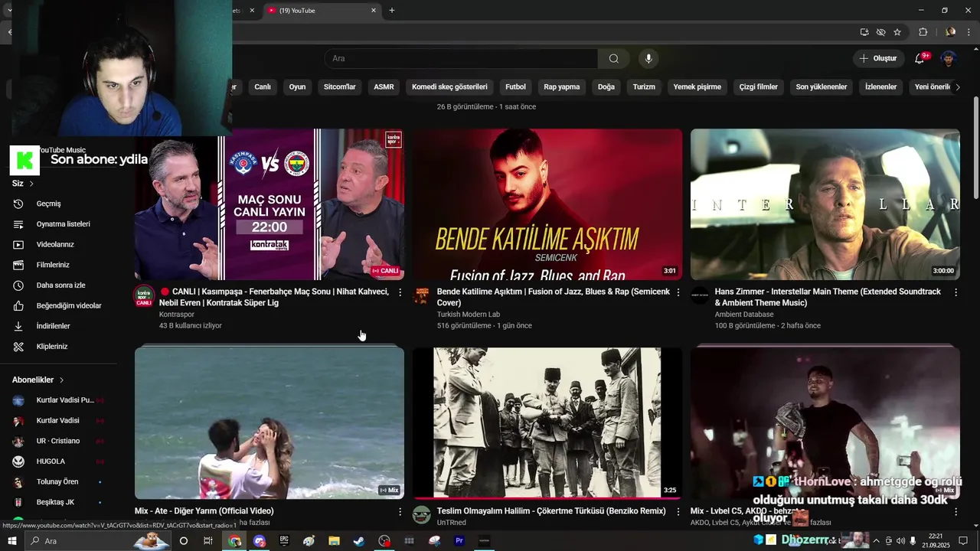
Task: Open Daha sonra izle list
Action: pos(61,285)
